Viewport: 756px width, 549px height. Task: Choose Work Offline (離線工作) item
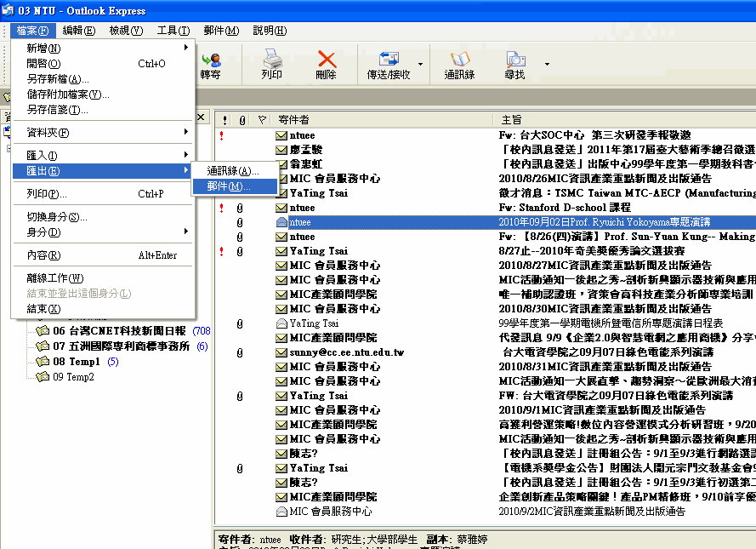103,278
